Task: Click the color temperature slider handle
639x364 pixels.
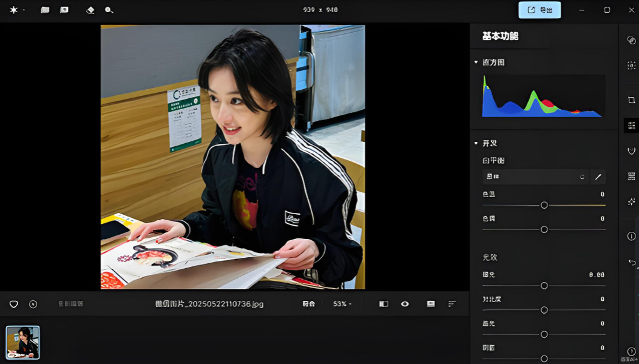Action: point(544,205)
